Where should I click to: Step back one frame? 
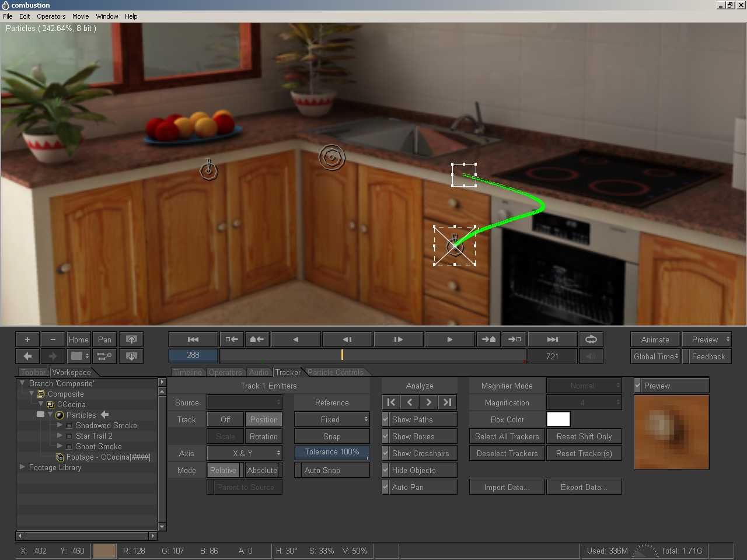(x=347, y=339)
